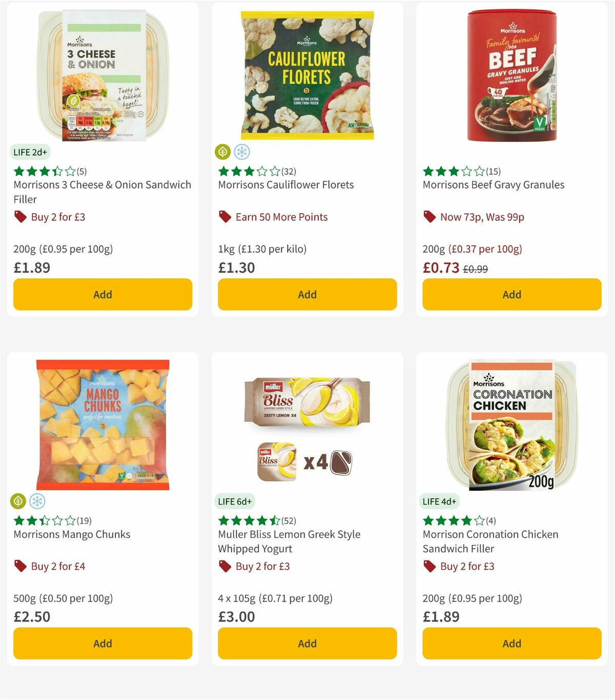
Task: Click the red offer tag icon for Beef Gravy Granules
Action: point(429,217)
